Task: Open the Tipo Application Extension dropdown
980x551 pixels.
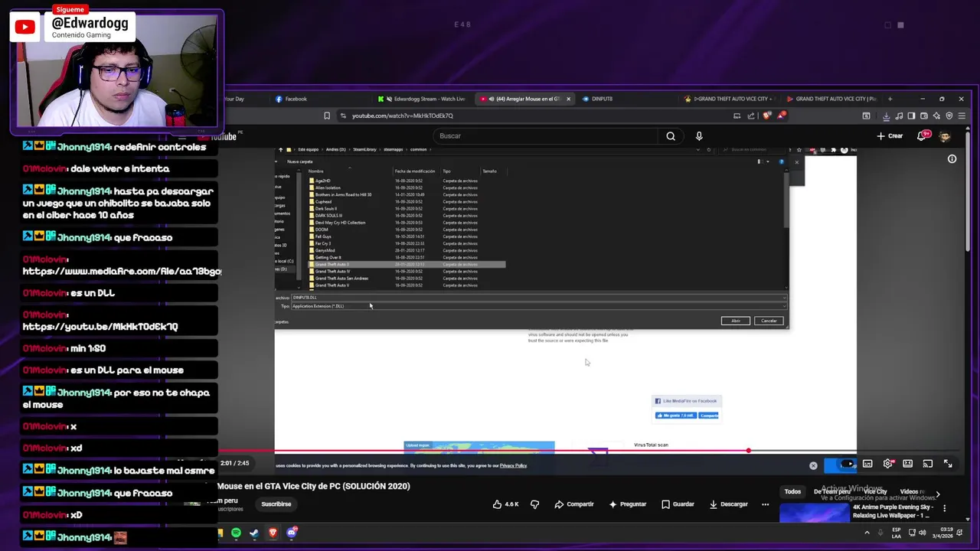Action: (538, 306)
